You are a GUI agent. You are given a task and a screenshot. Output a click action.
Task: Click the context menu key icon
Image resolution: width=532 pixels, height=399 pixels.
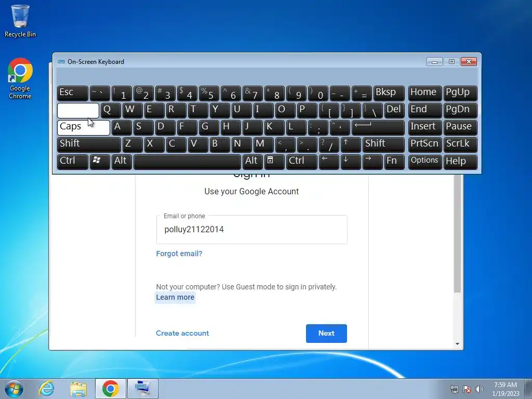coord(274,162)
